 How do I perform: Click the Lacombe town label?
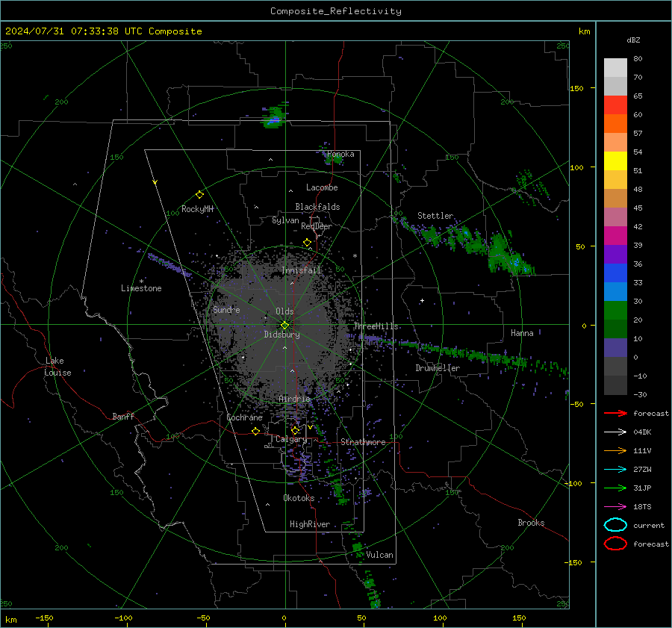322,187
